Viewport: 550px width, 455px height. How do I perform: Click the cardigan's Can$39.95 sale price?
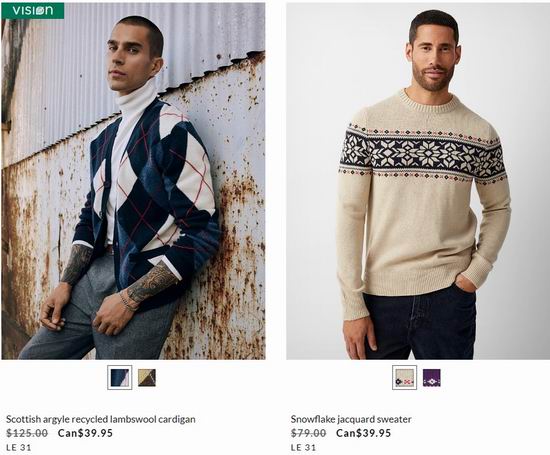tap(85, 433)
